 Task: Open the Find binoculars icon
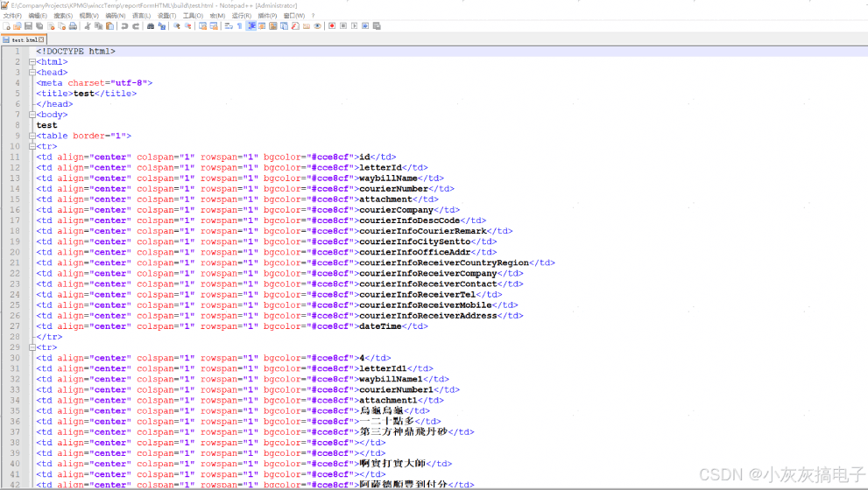151,26
